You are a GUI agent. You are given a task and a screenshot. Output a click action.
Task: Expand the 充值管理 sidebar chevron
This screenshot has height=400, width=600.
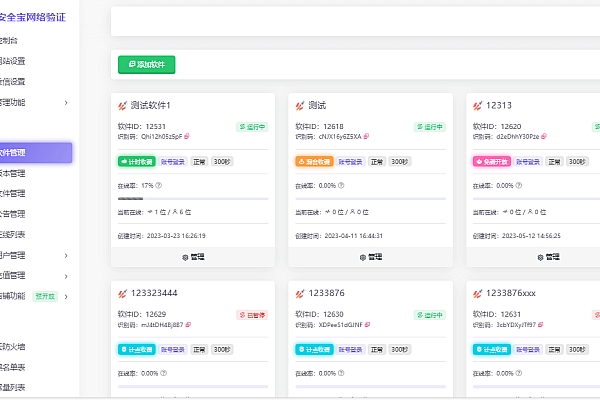point(66,276)
